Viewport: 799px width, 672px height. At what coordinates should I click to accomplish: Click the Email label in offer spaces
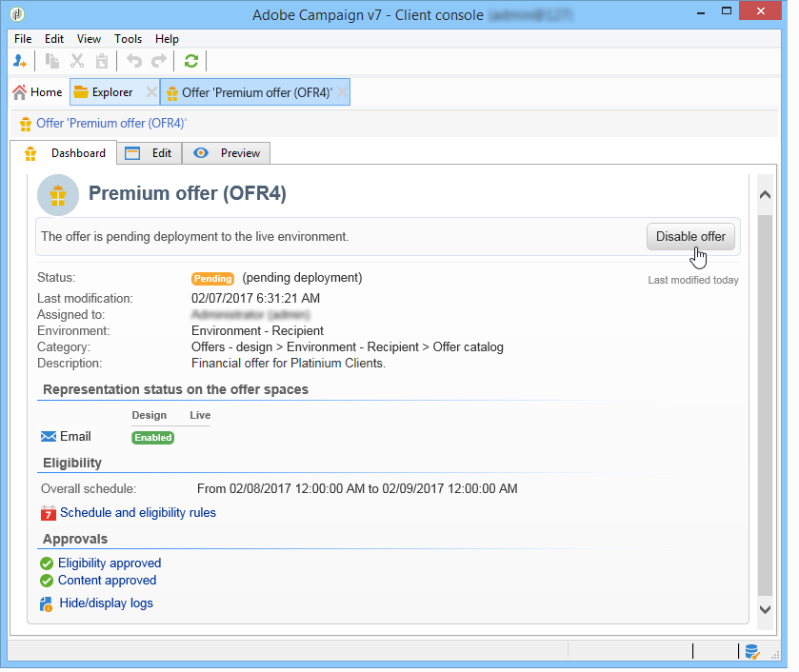tap(75, 437)
